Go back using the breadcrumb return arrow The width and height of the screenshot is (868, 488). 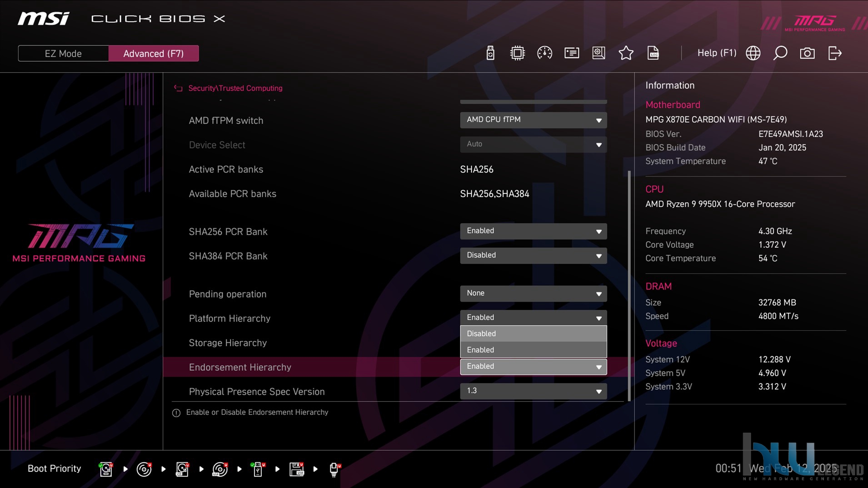point(178,88)
